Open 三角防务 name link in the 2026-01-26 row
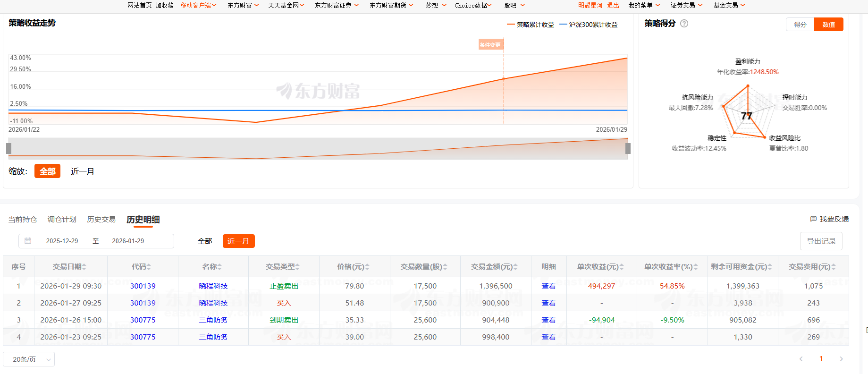The width and height of the screenshot is (868, 374). (213, 320)
